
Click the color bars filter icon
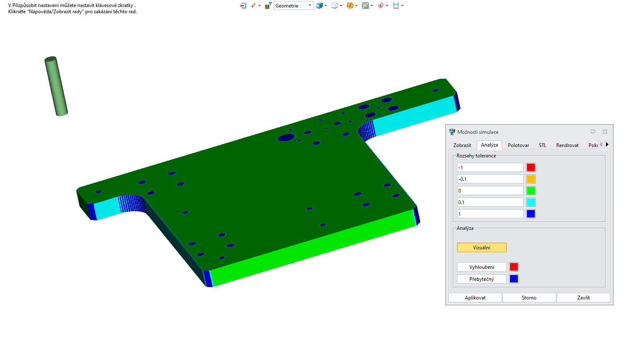[268, 6]
